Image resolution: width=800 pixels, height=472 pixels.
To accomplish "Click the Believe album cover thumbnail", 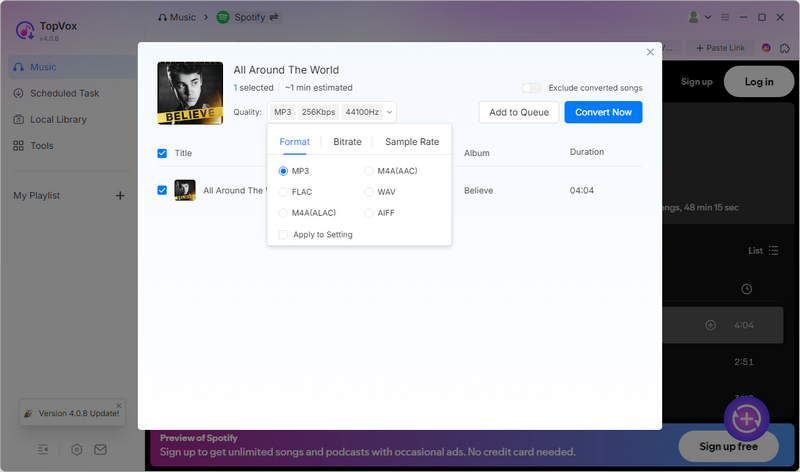I will [x=190, y=93].
